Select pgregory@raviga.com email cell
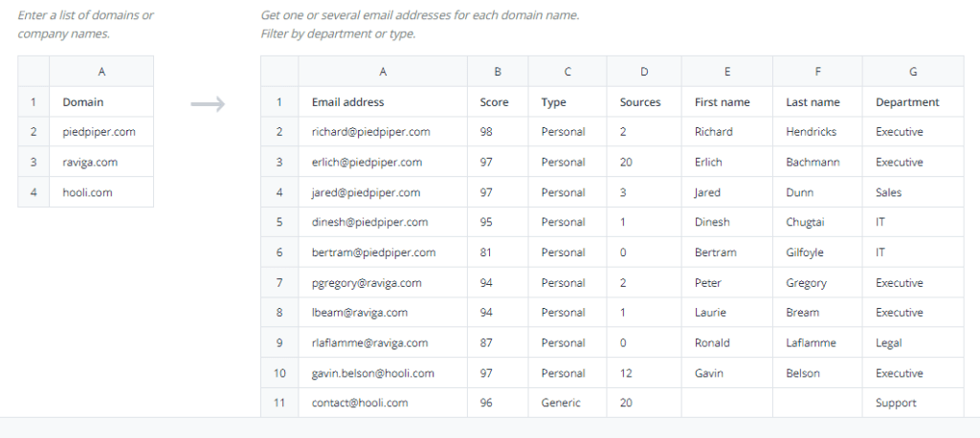 tap(383, 282)
